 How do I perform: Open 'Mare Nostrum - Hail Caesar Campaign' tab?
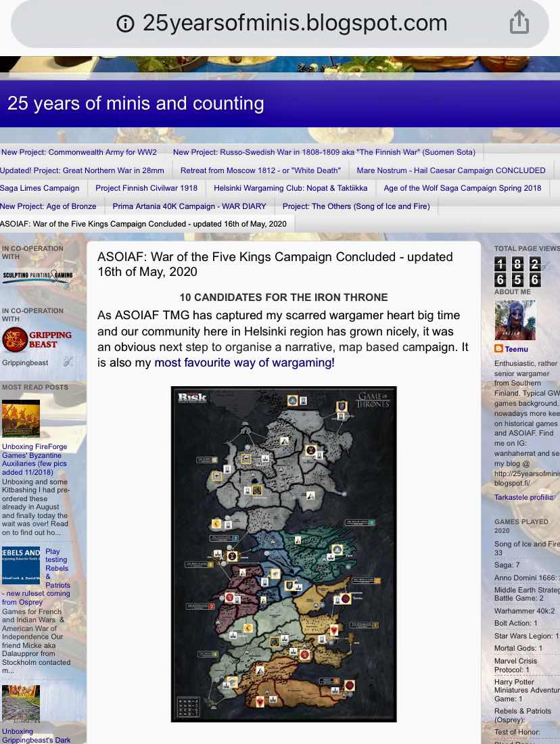click(451, 170)
